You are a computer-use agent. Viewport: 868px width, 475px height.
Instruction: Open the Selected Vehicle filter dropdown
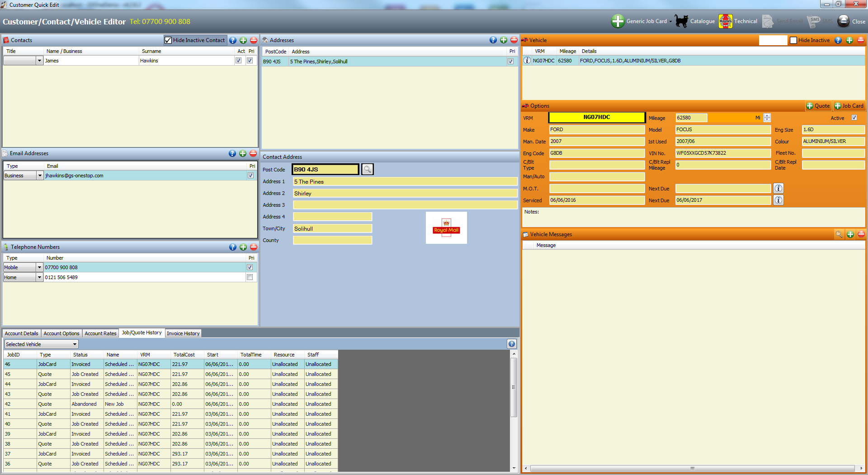[41, 344]
